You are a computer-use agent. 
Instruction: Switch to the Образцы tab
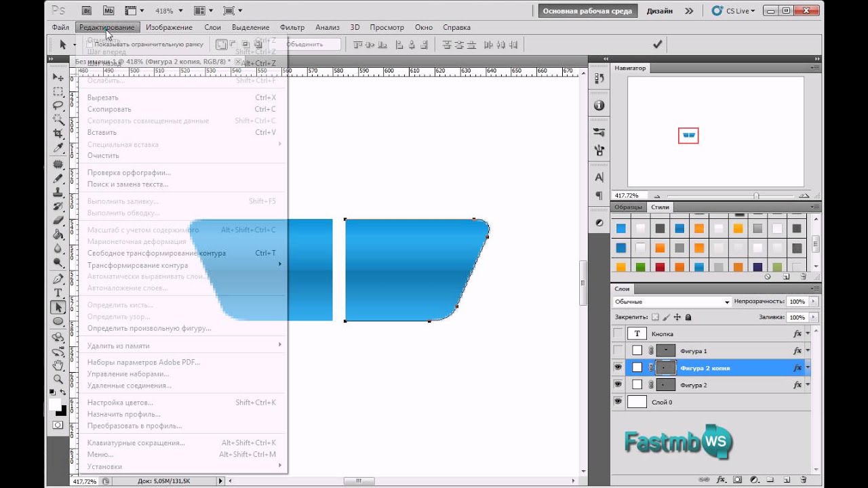629,207
